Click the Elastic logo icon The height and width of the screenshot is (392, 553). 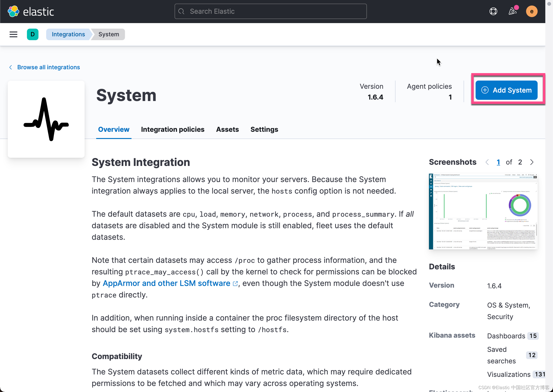tap(13, 11)
